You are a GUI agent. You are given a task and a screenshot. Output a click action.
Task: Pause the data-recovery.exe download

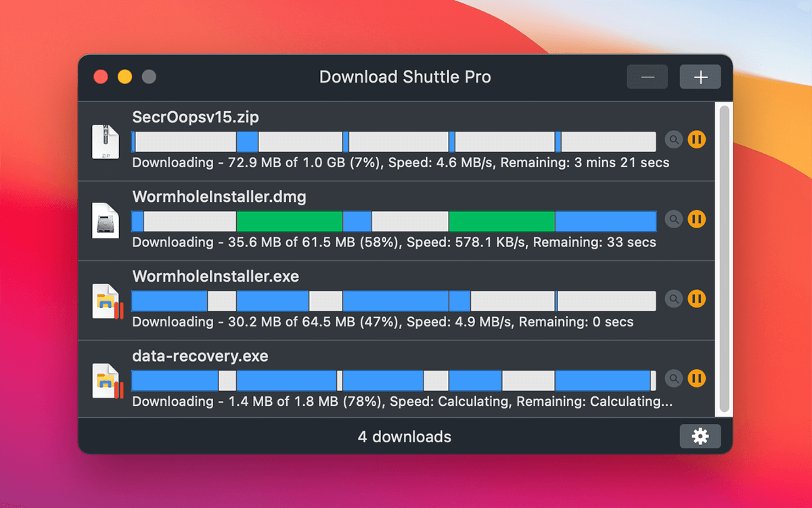click(x=697, y=379)
